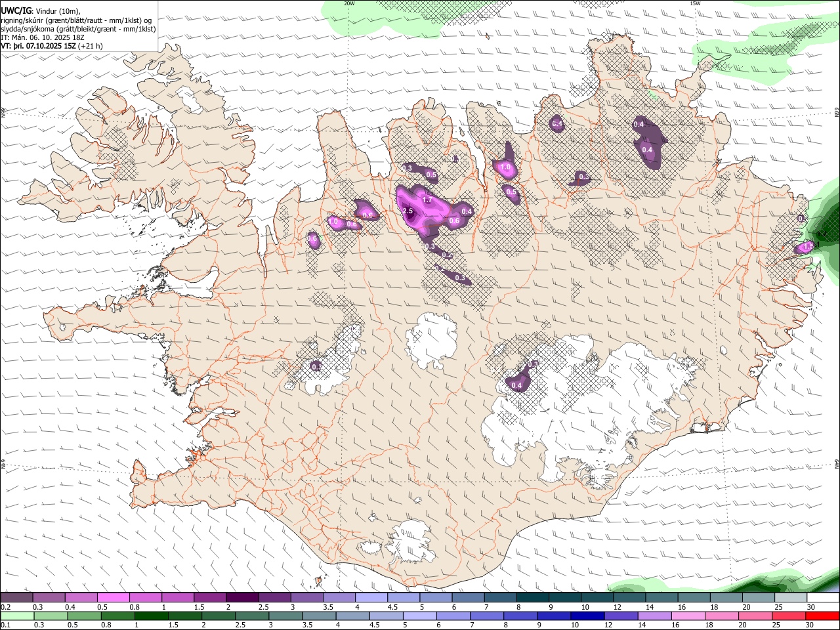Click the white Hofsjökull ice cap in central Iceland

(432, 341)
